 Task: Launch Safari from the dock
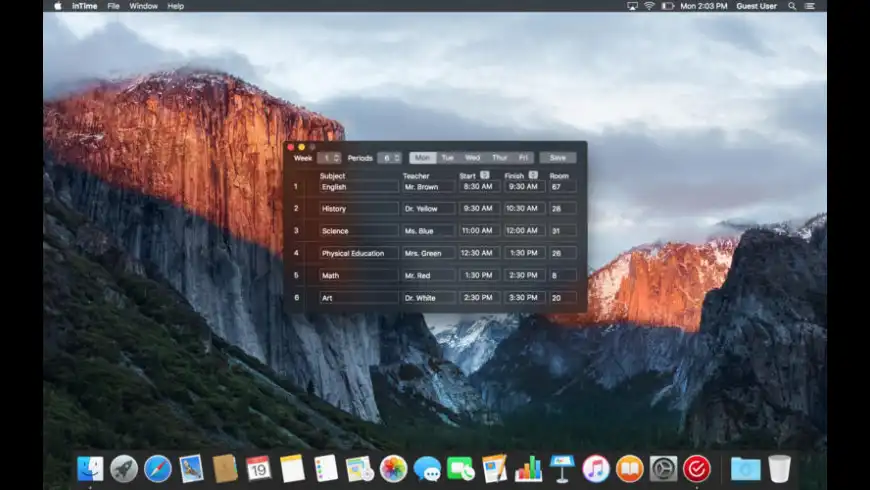157,468
